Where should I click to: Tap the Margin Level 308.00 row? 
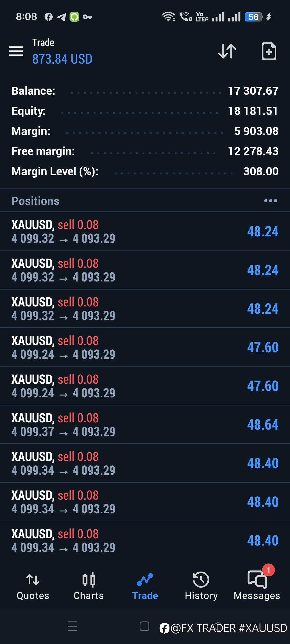pos(145,171)
